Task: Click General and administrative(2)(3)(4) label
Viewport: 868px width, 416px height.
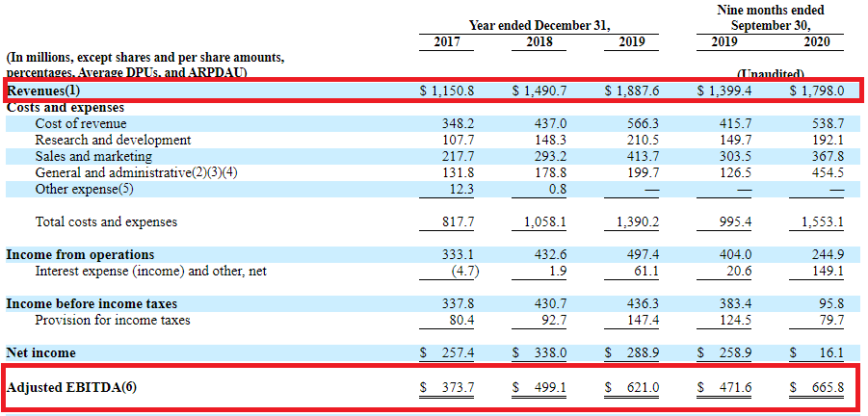Action: point(136,172)
